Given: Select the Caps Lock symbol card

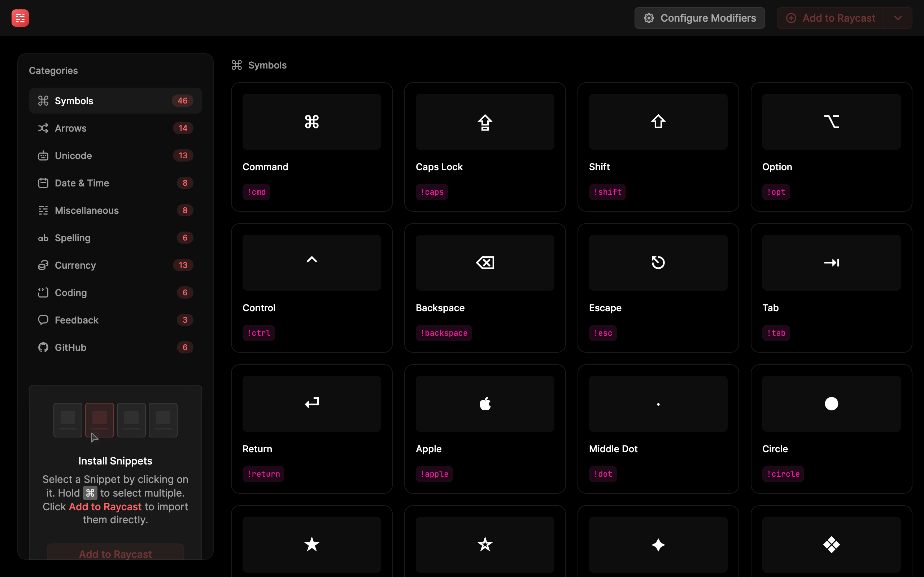Looking at the screenshot, I should pos(484,146).
